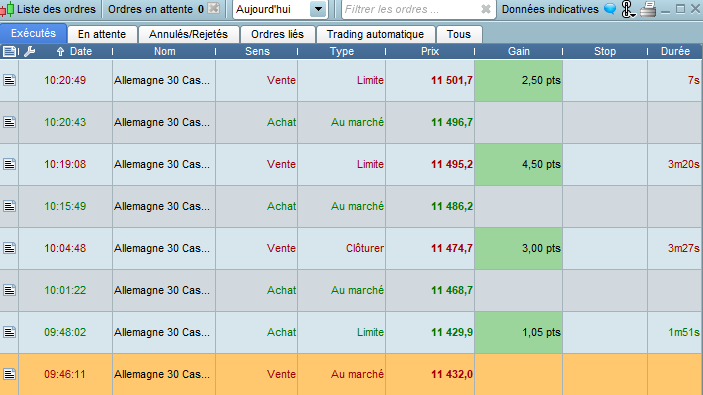
Task: Cancel pending orders with X button
Action: tap(214, 9)
